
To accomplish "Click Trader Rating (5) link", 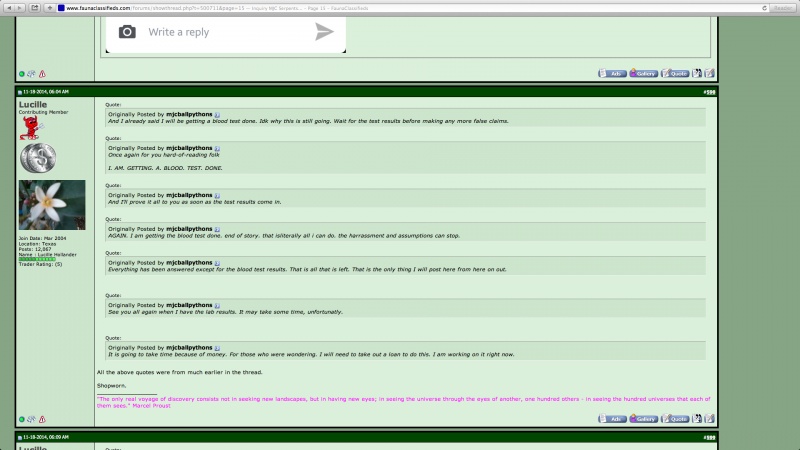I will point(40,264).
